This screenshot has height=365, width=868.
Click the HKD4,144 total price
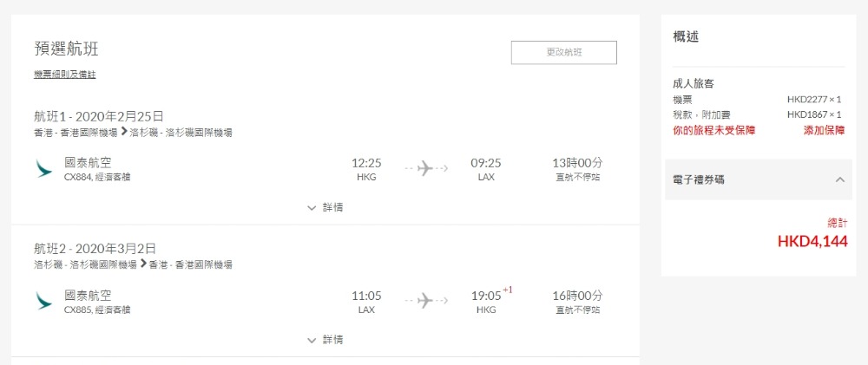click(812, 241)
